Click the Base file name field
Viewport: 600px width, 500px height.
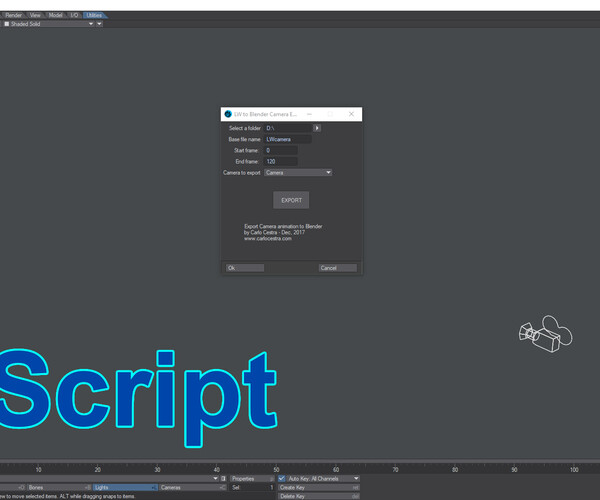tap(288, 139)
